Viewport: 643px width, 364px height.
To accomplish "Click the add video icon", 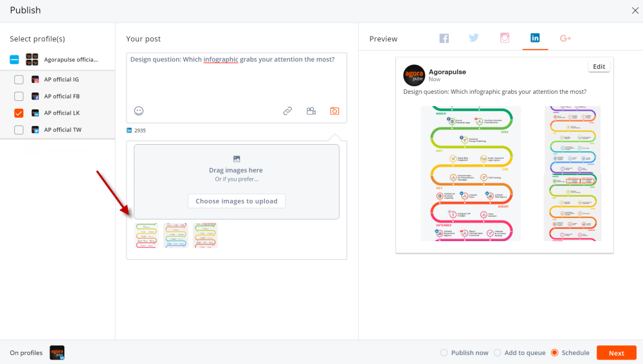I will pos(311,111).
